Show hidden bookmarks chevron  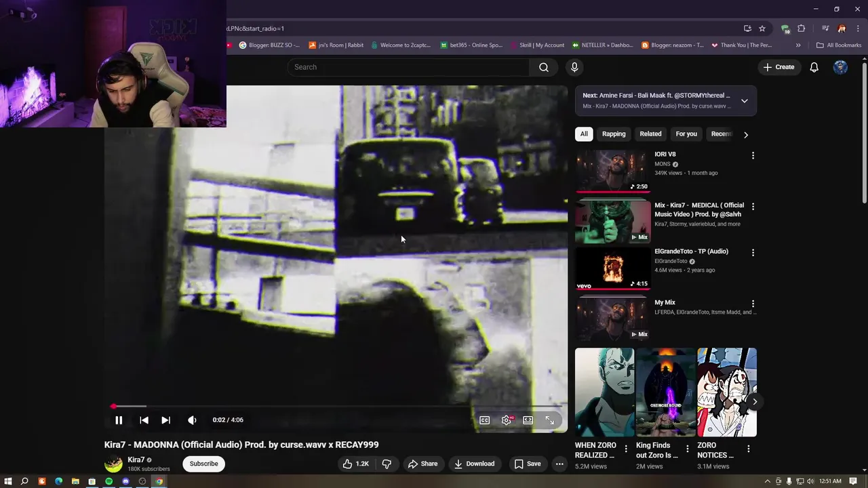(798, 45)
